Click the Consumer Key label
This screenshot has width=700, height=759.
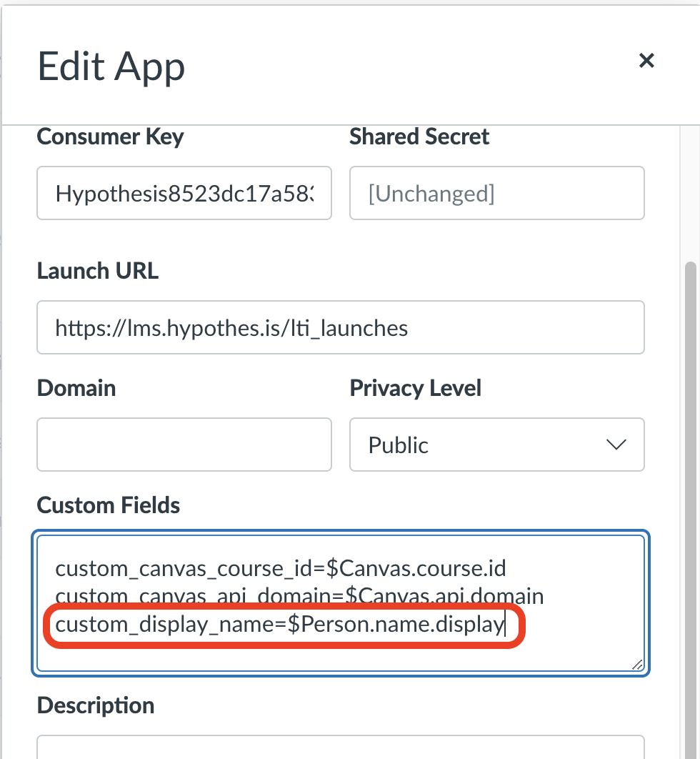point(110,137)
